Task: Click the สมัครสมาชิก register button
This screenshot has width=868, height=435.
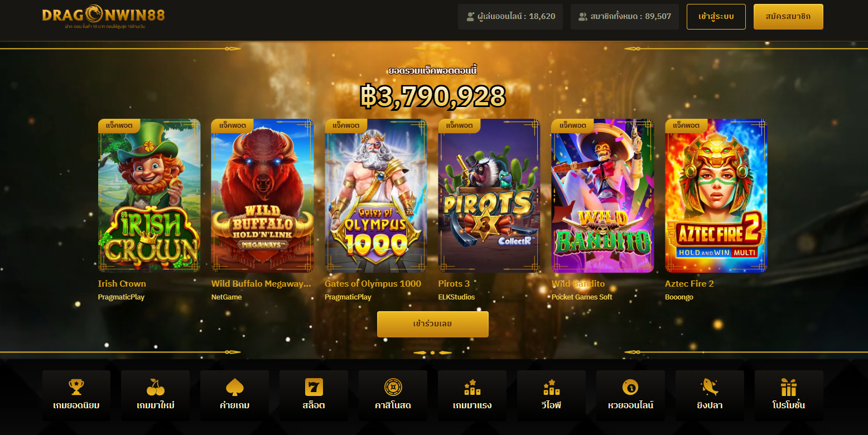Action: click(x=788, y=17)
